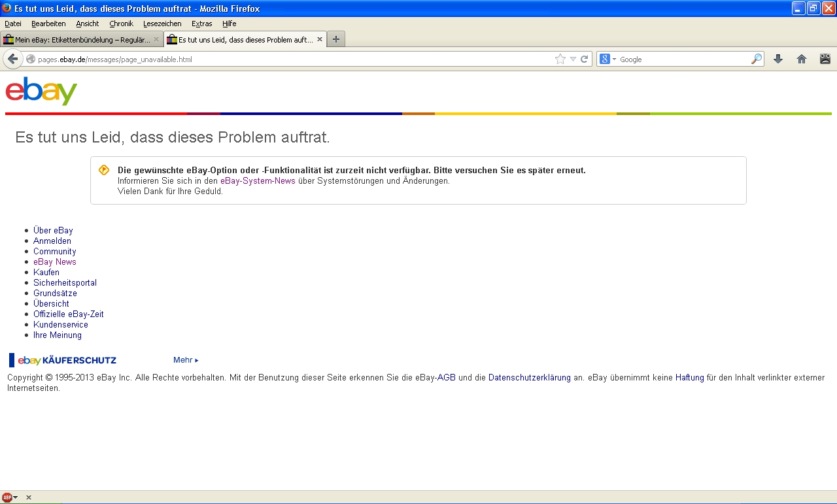Expand the Google search engine dropdown

(607, 59)
